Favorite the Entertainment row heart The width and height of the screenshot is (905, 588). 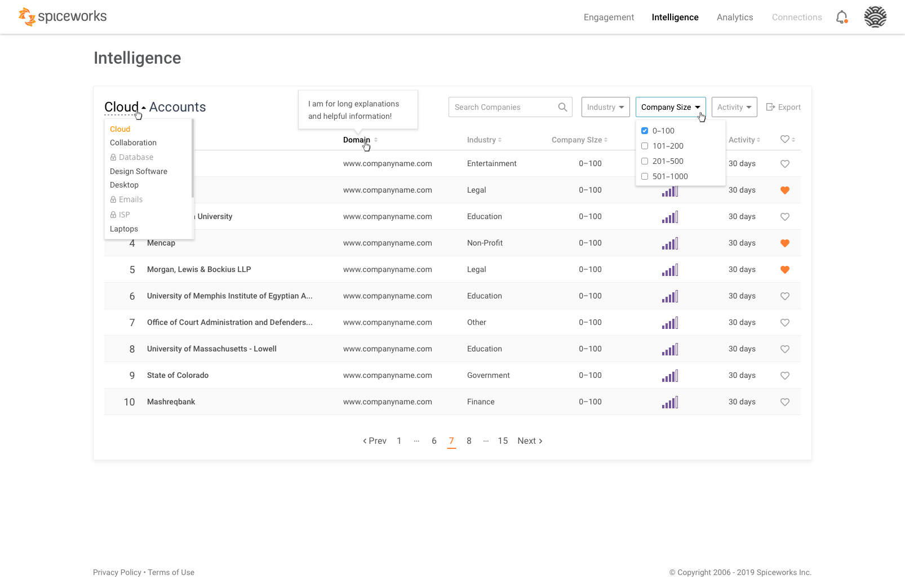pyautogui.click(x=785, y=164)
